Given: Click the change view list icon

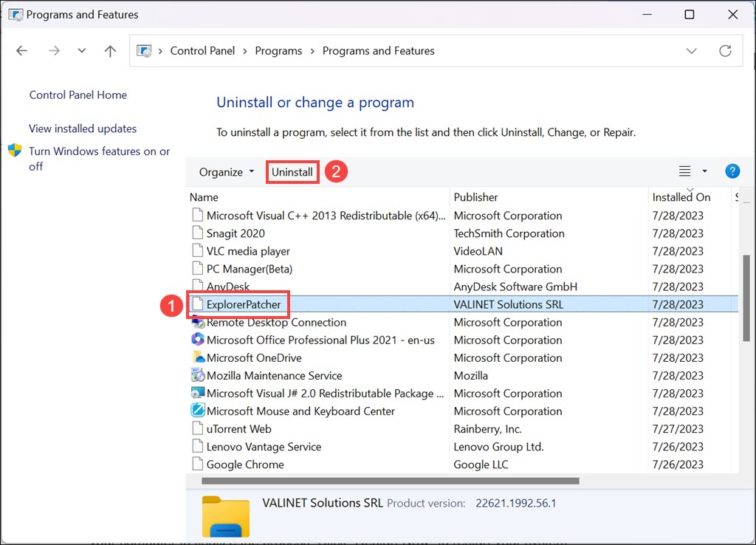Looking at the screenshot, I should coord(684,171).
